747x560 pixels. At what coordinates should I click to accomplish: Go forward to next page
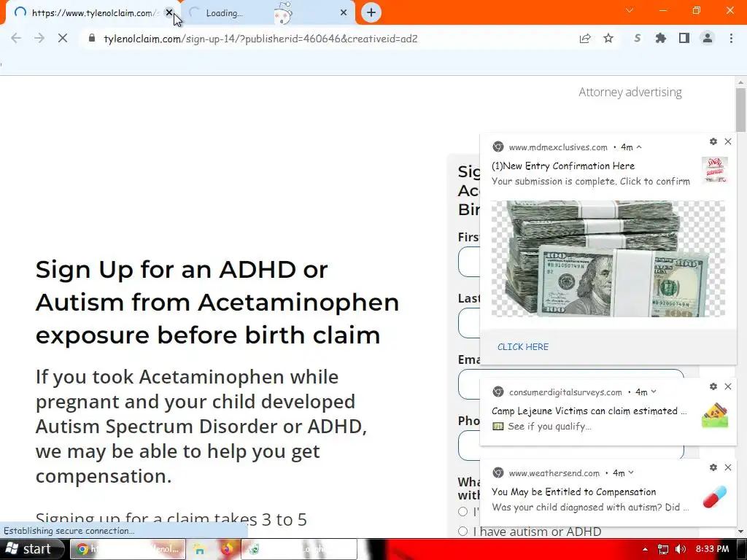pos(39,39)
